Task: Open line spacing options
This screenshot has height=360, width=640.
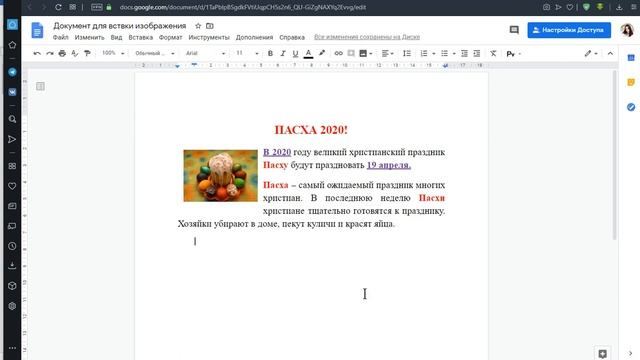Action: (407, 53)
